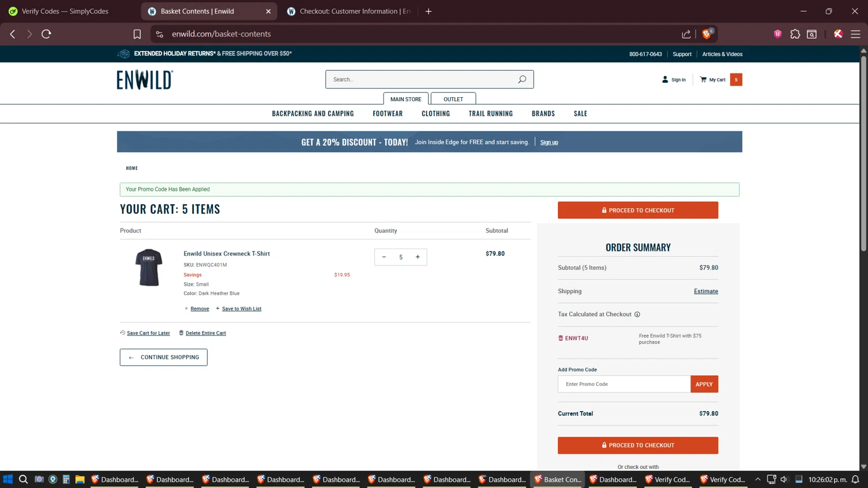868x488 pixels.
Task: Click Articles & Videos link
Action: (x=722, y=54)
